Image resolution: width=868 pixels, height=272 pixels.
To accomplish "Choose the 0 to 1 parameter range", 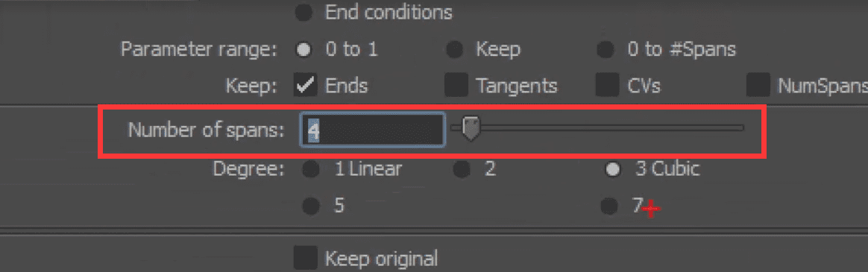I will [304, 51].
